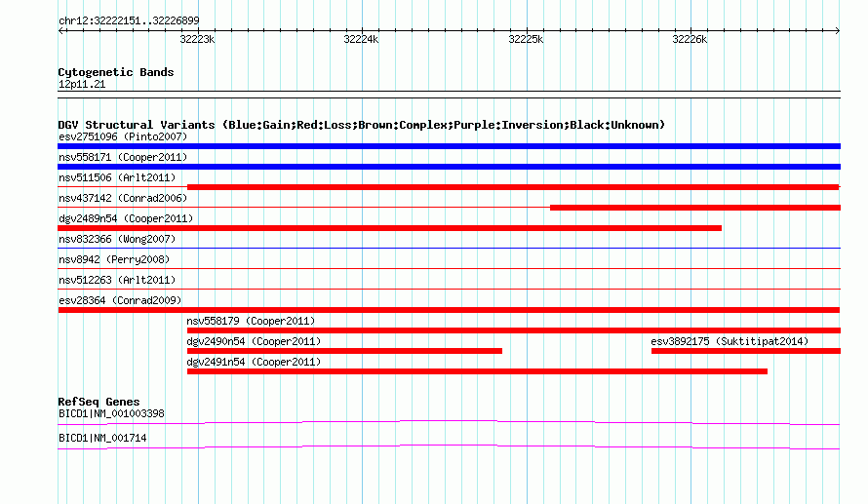Click the BICD1|NM_001714 magenta gene line
Screen dimensions: 868x504
(449, 447)
